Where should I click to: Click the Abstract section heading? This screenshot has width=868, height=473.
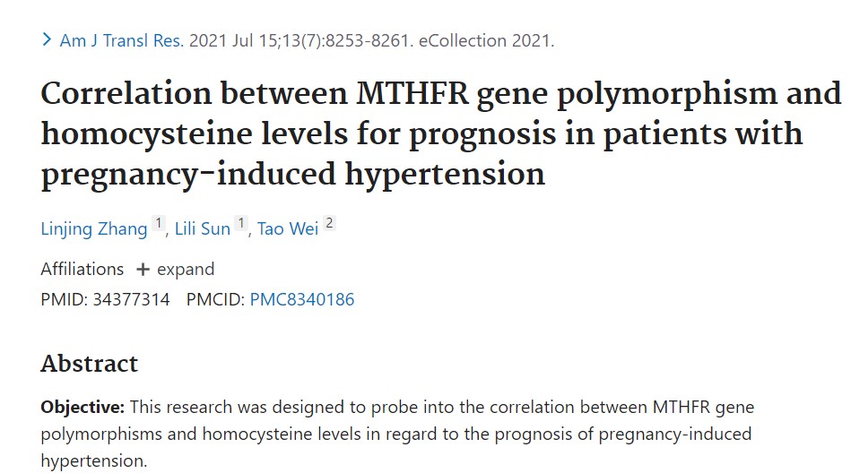click(x=90, y=363)
